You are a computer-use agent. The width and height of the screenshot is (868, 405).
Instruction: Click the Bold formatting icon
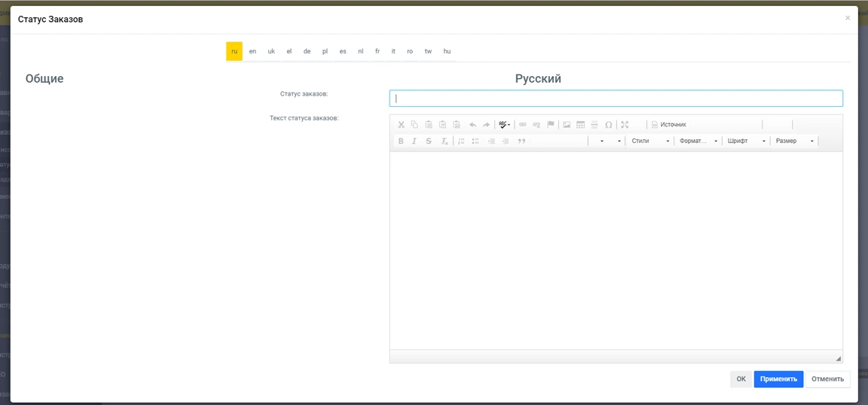point(401,141)
